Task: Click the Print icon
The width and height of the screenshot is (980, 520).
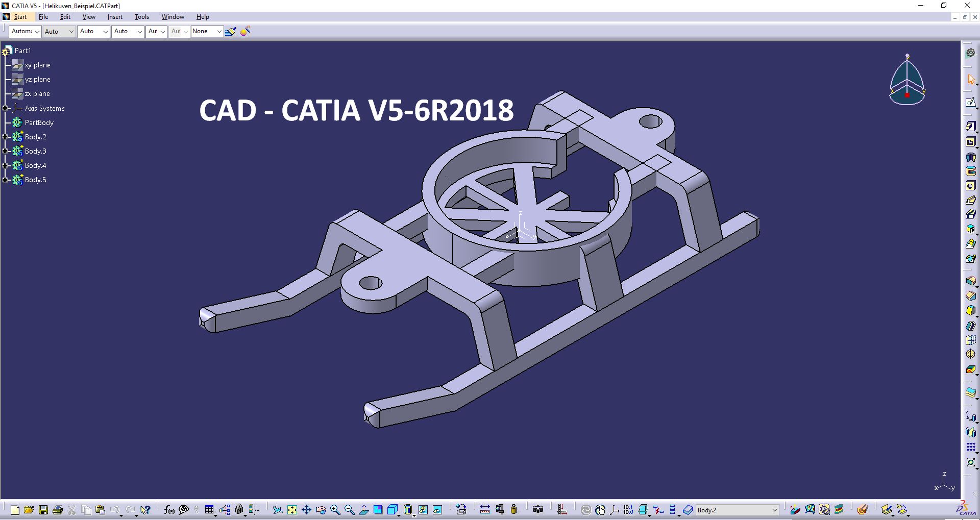Action: tap(58, 510)
